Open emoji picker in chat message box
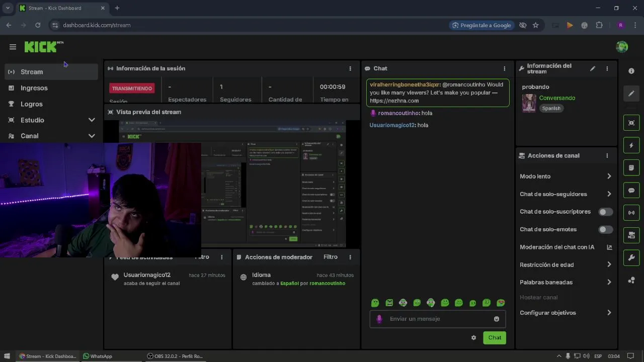The height and width of the screenshot is (362, 644). click(497, 319)
